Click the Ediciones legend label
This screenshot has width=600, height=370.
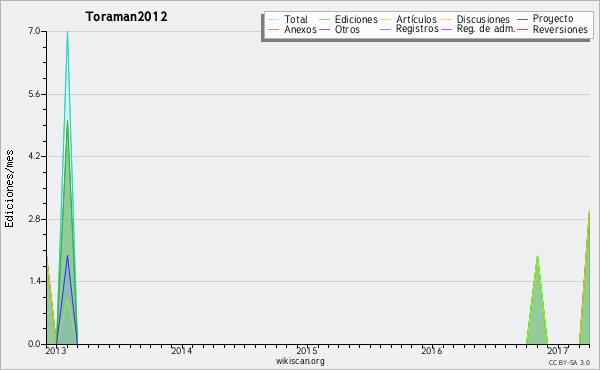pos(356,19)
